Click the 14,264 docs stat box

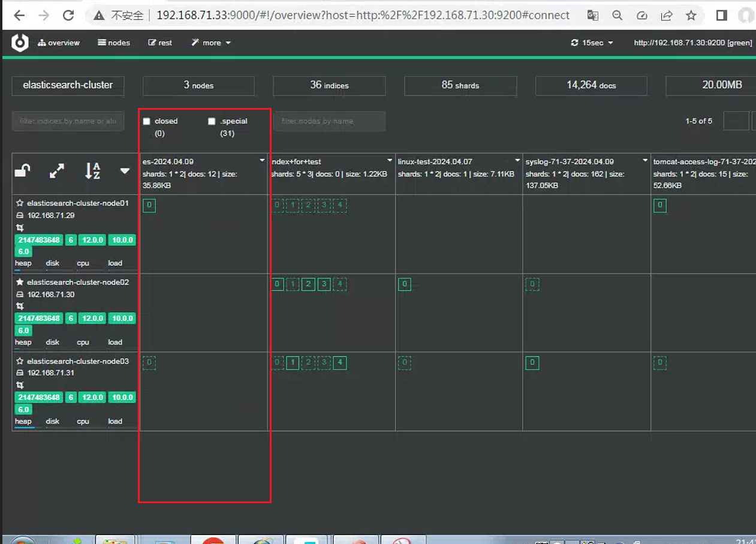[x=591, y=86]
